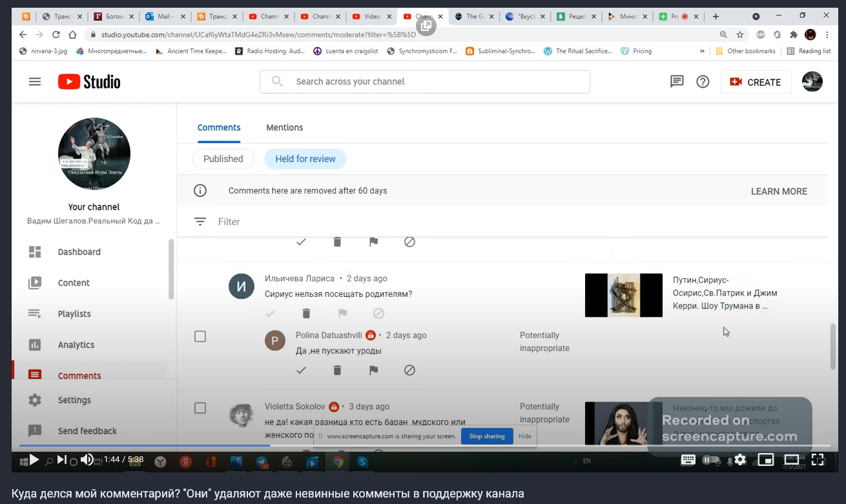
Task: Click the LEARN MORE link
Action: [779, 191]
